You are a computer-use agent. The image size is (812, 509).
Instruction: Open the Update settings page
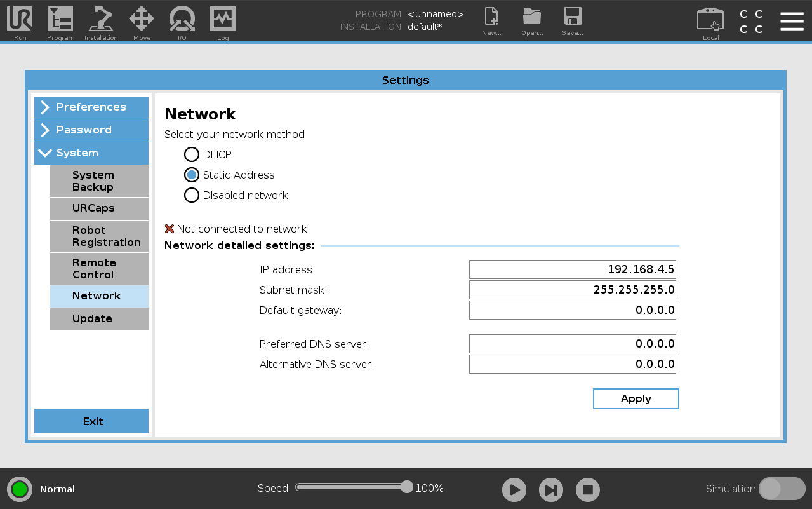(x=99, y=319)
